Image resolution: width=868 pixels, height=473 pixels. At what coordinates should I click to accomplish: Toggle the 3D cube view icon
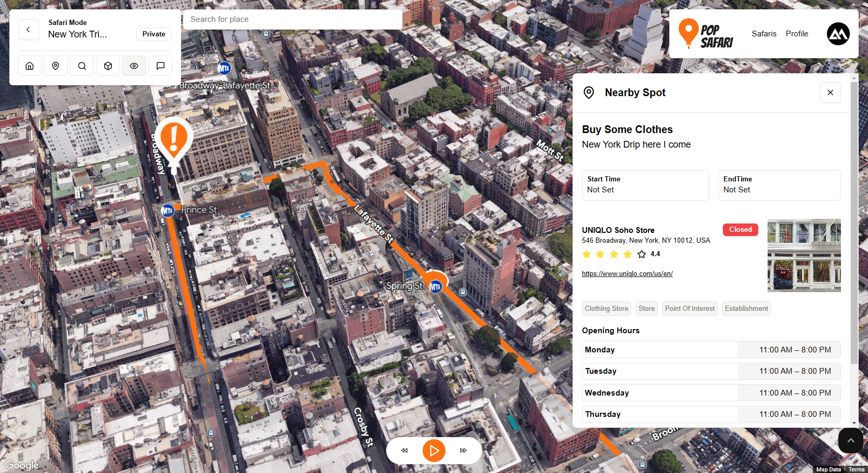[x=108, y=66]
